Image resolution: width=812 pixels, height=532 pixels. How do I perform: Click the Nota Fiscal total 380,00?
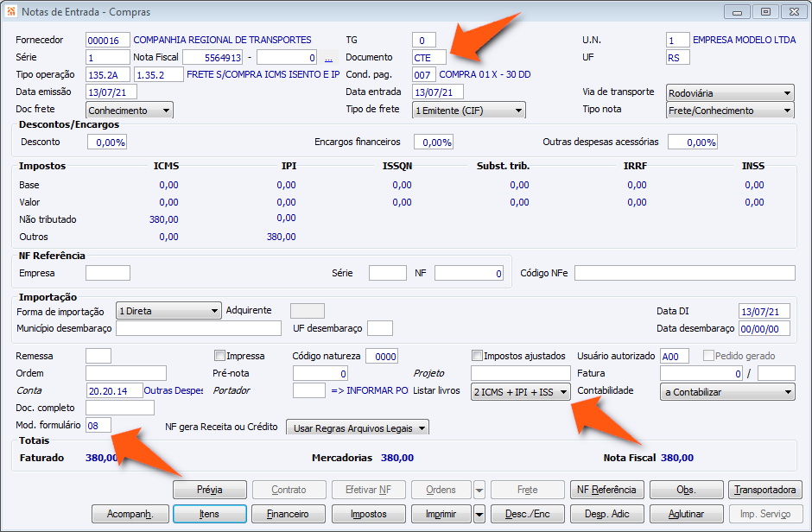click(x=677, y=458)
